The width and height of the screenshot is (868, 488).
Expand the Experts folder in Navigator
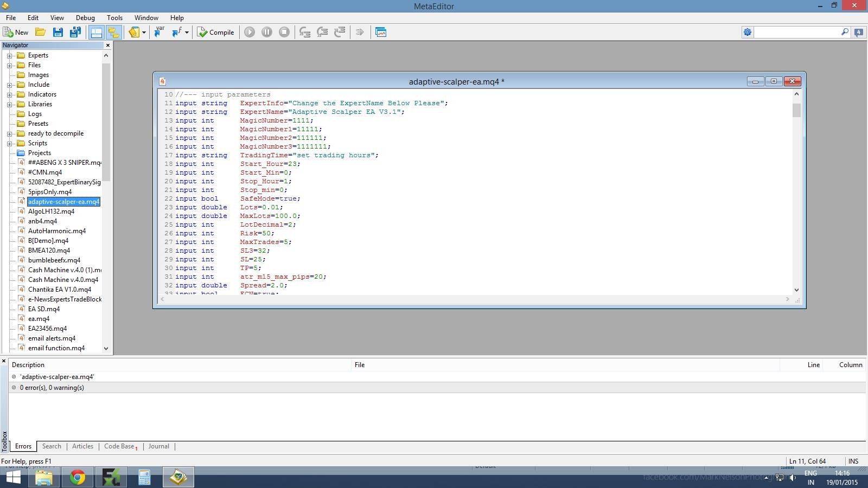click(x=9, y=55)
